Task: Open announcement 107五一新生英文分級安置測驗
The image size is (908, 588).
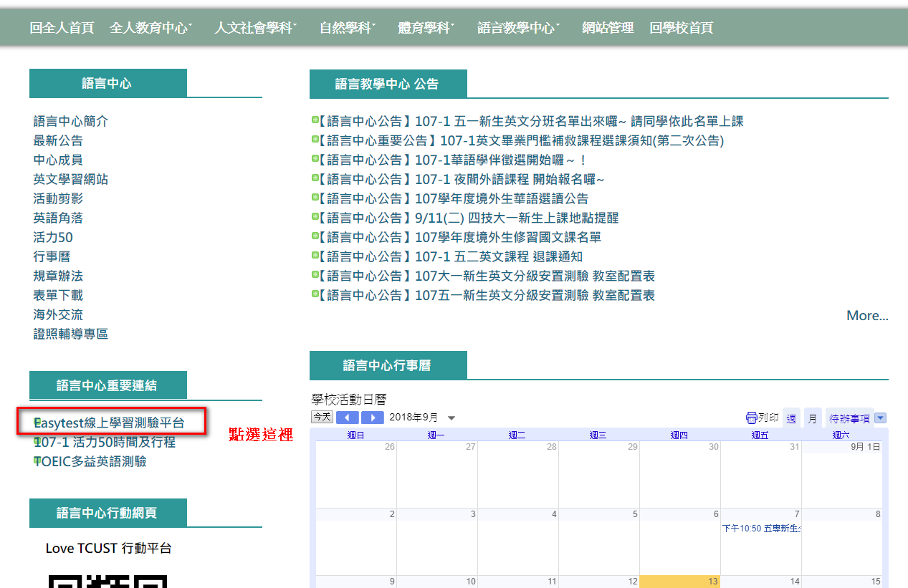Action: 487,296
